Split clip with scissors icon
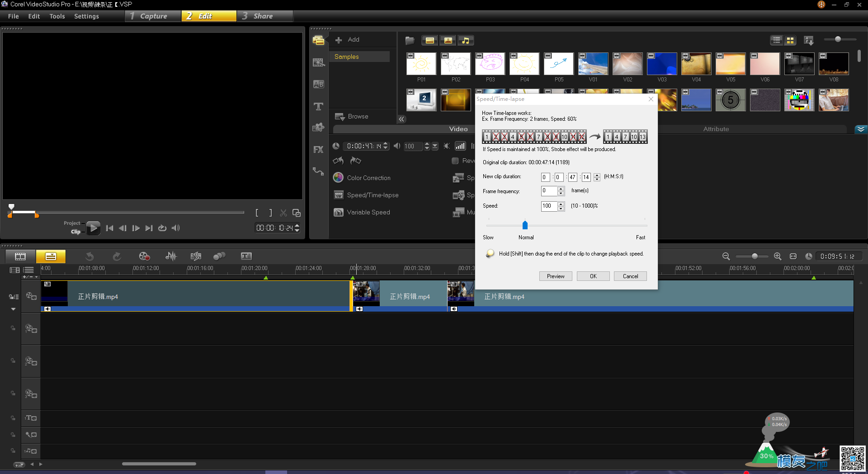Image resolution: width=868 pixels, height=474 pixels. click(x=283, y=213)
